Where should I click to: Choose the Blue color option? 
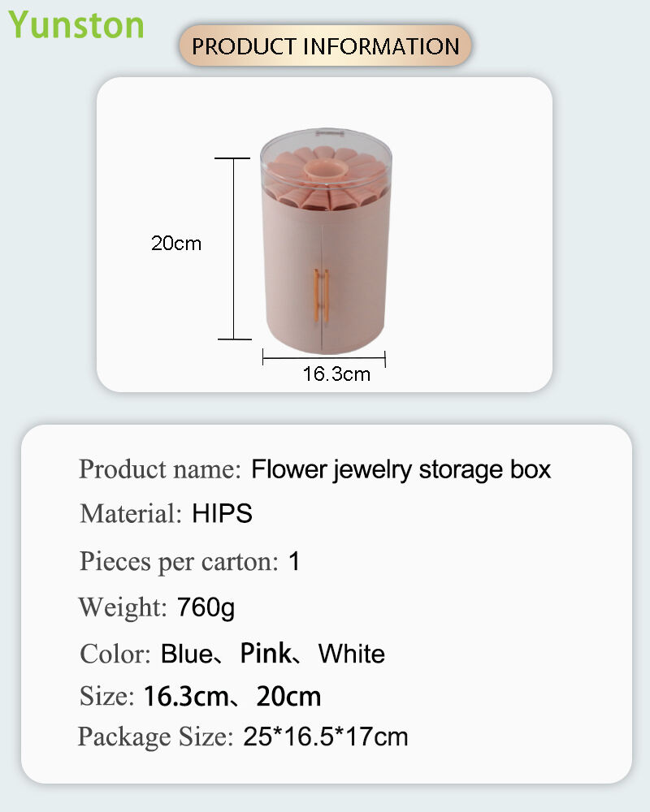(187, 654)
